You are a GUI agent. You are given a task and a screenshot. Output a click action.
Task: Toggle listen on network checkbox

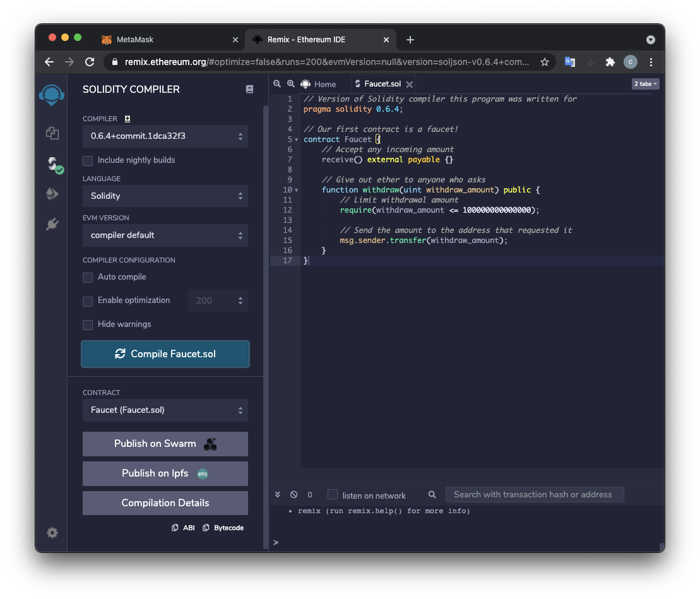click(333, 495)
